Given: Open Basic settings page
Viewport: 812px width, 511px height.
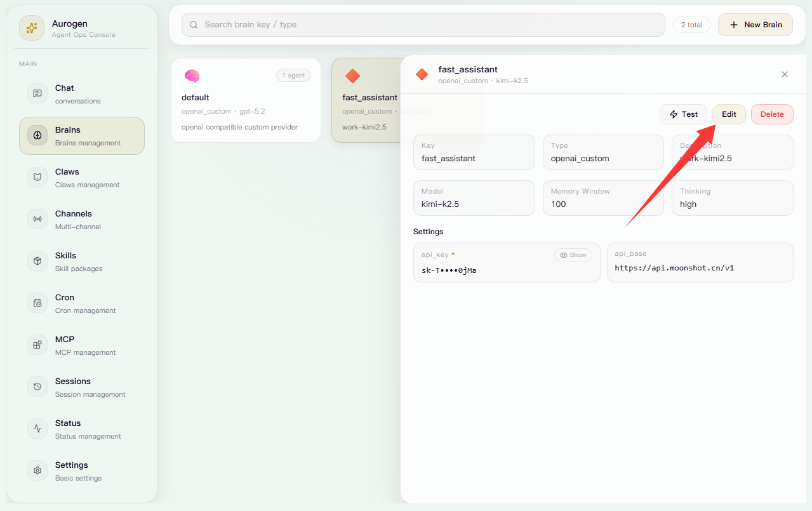Looking at the screenshot, I should pos(82,471).
